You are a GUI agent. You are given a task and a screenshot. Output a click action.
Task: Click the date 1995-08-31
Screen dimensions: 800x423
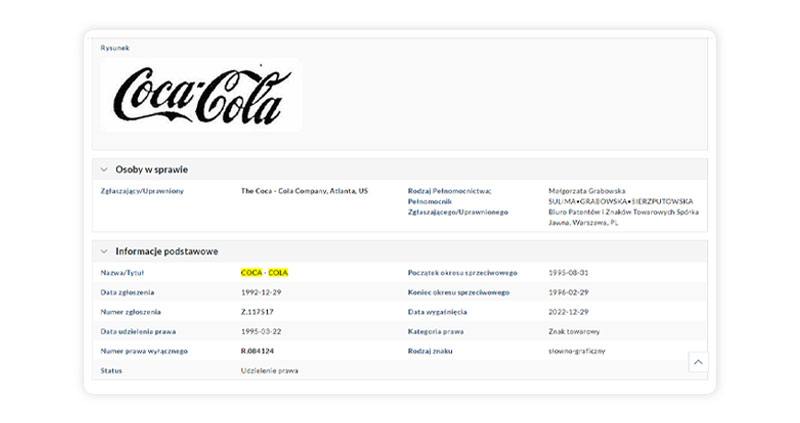[x=568, y=273]
